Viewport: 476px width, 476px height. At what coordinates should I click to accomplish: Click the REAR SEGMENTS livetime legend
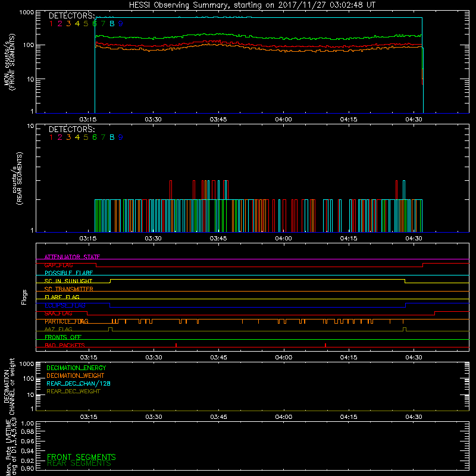point(79,464)
